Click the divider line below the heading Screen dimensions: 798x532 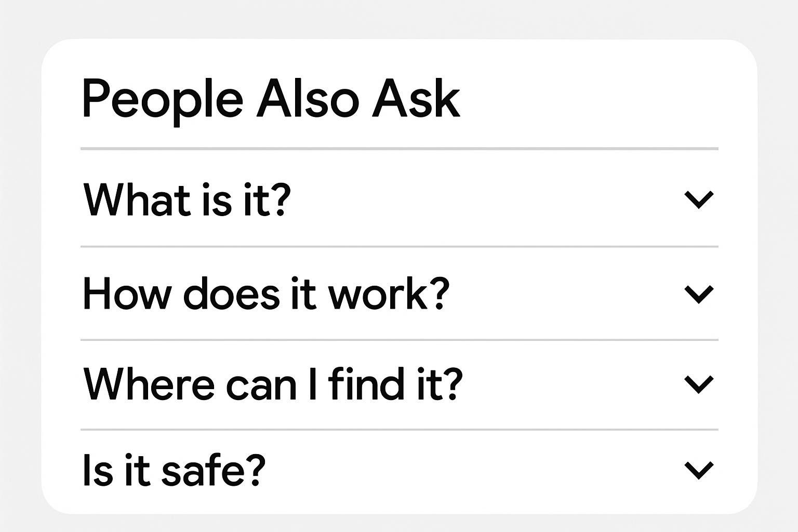[x=399, y=149]
